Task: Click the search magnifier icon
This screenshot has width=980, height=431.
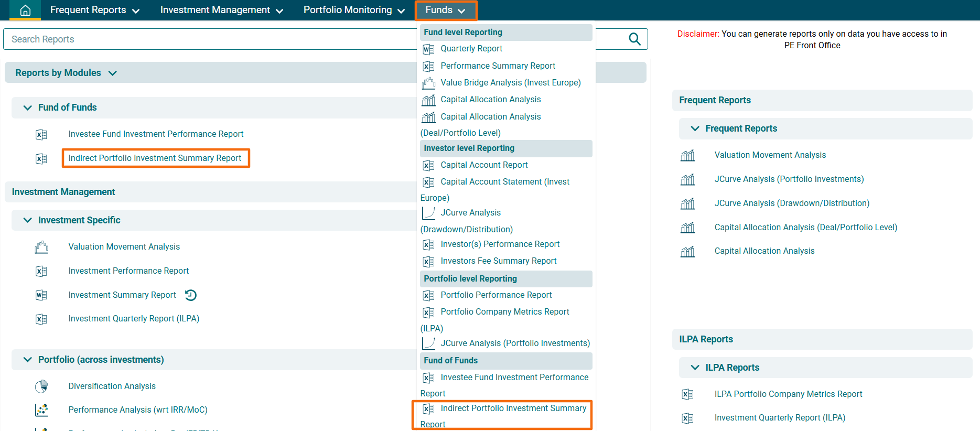Action: tap(634, 39)
